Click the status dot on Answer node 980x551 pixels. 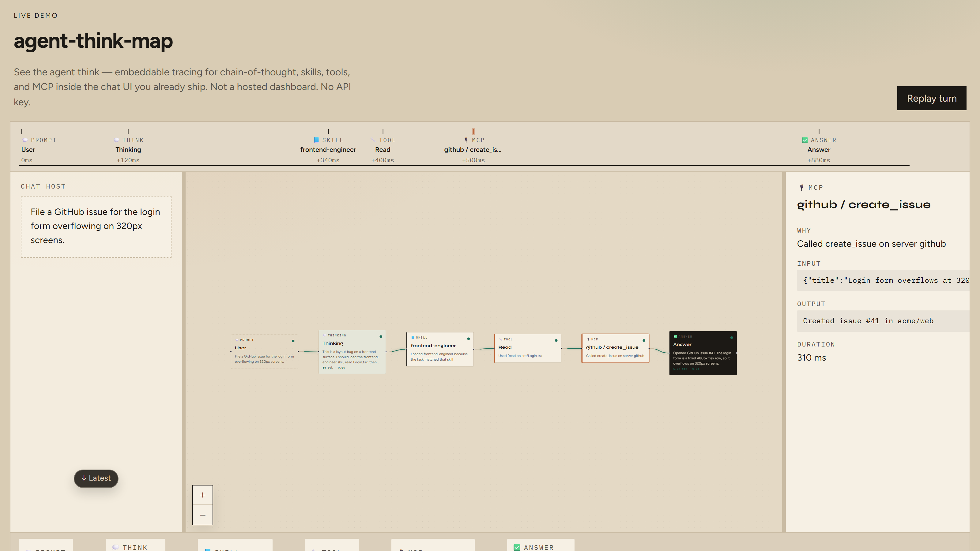click(x=732, y=338)
